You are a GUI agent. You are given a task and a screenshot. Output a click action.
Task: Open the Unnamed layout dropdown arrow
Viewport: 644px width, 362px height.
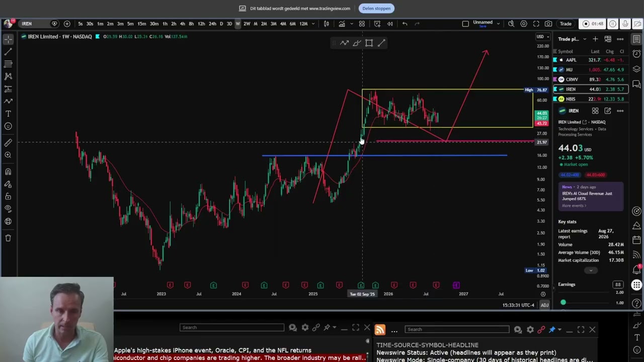498,23
